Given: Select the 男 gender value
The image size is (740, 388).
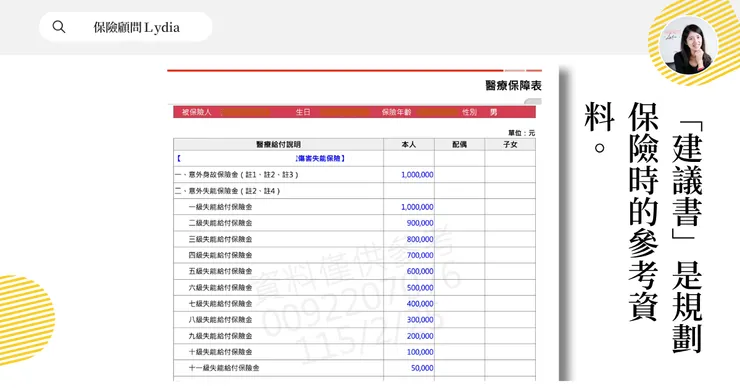Looking at the screenshot, I should click(x=493, y=112).
